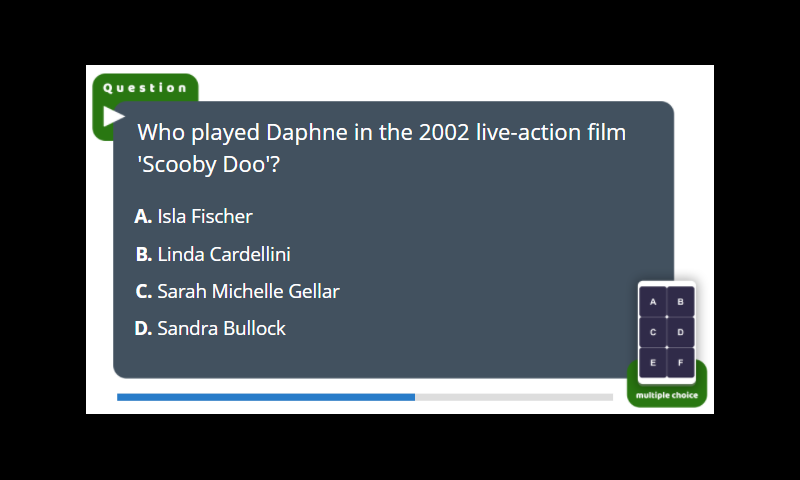Select keypad button C
The width and height of the screenshot is (800, 480).
pos(653,332)
